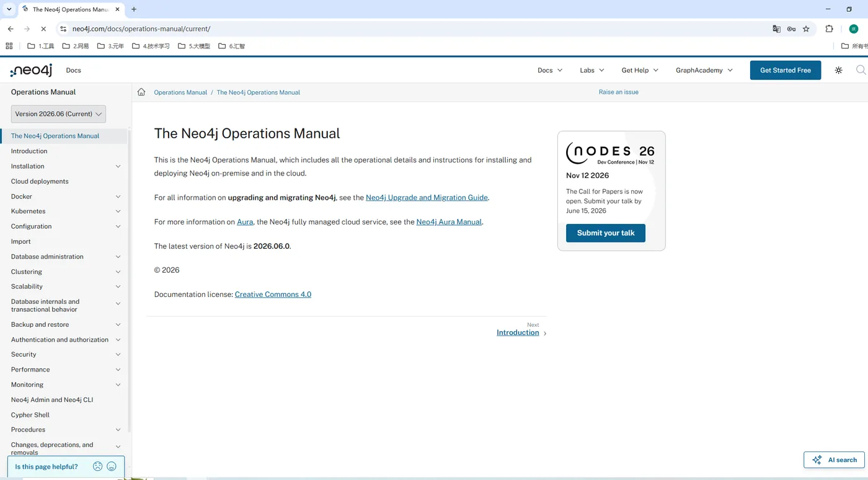Image resolution: width=868 pixels, height=480 pixels.
Task: Open the saved passwords key icon
Action: 791,29
